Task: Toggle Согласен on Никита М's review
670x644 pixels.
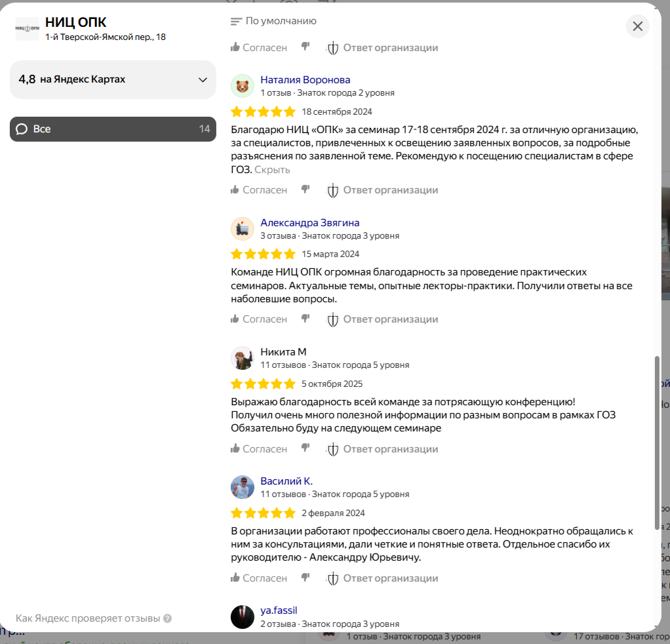Action: click(x=259, y=449)
